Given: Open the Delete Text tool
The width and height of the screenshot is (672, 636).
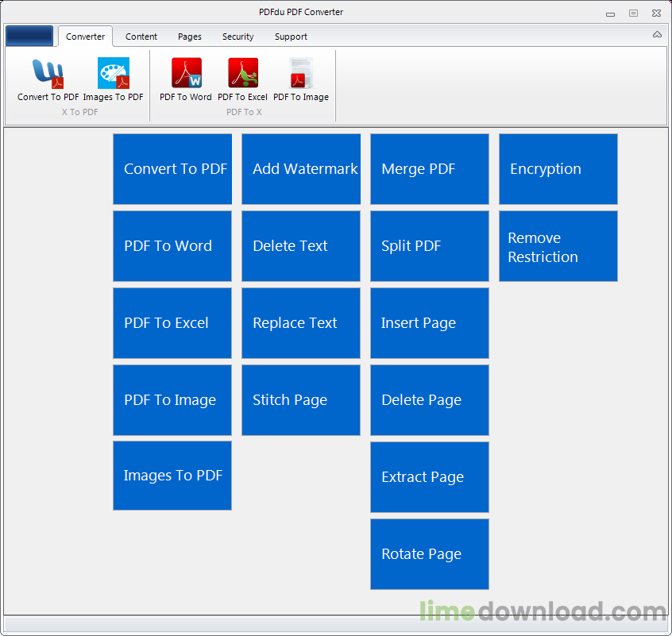Looking at the screenshot, I should pyautogui.click(x=300, y=246).
